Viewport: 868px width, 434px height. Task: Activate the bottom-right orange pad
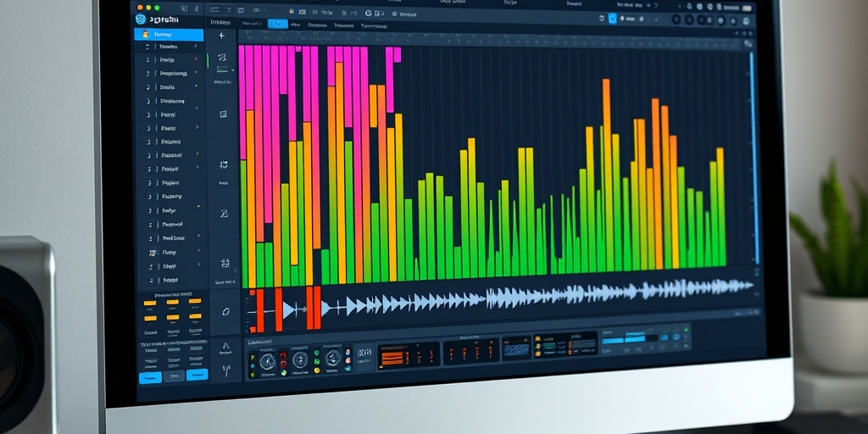(x=195, y=317)
